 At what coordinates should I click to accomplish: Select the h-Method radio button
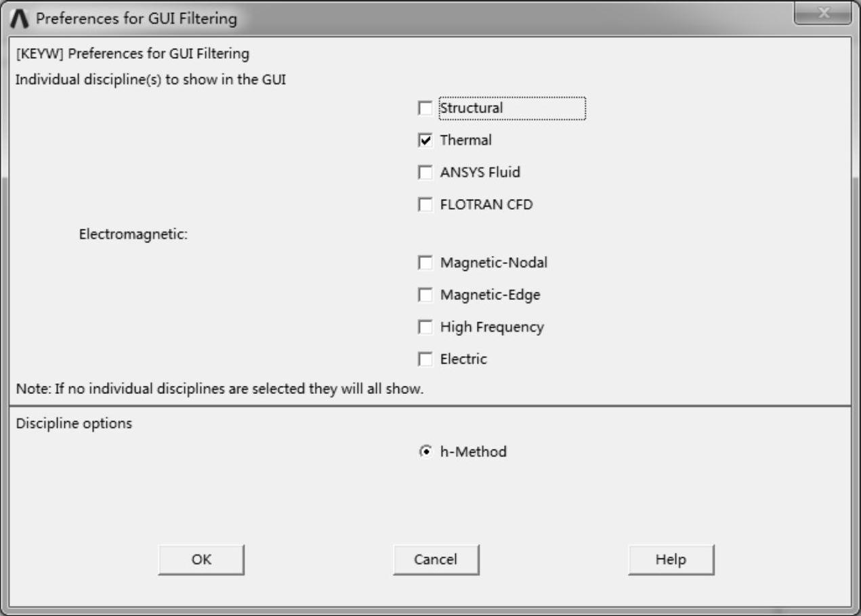coord(425,452)
